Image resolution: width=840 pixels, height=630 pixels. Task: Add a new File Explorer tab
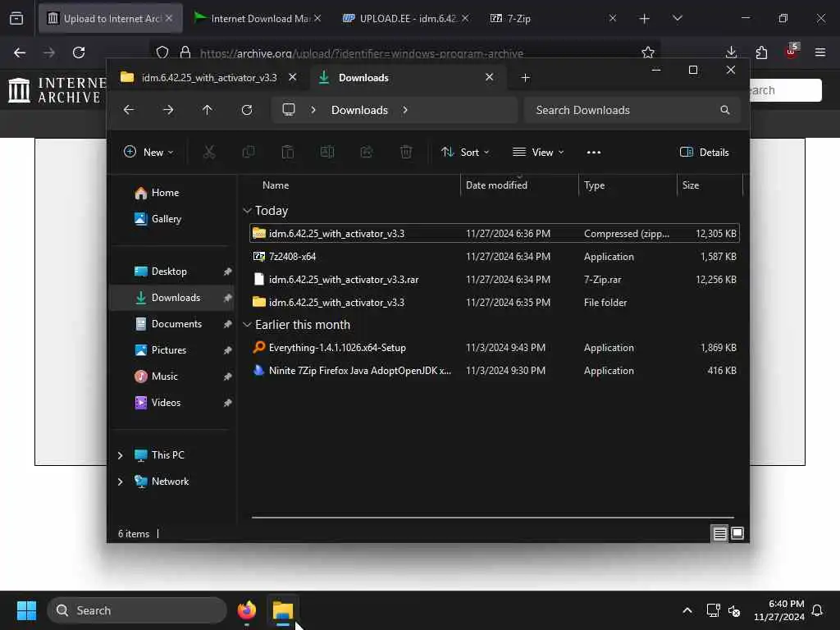click(526, 78)
